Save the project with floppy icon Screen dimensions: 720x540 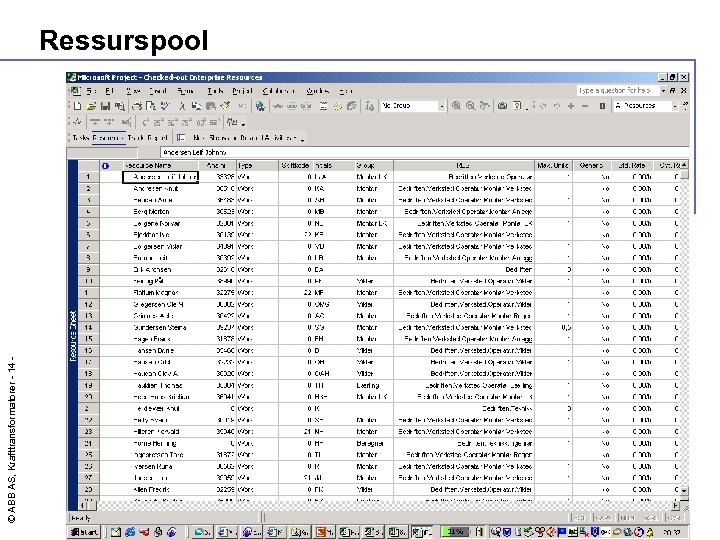[106, 106]
